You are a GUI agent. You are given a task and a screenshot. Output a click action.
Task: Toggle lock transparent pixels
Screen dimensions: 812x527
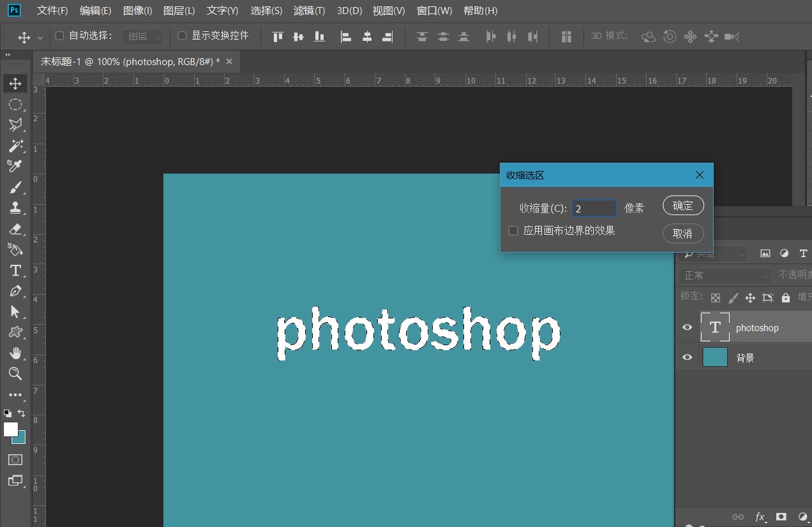[716, 297]
